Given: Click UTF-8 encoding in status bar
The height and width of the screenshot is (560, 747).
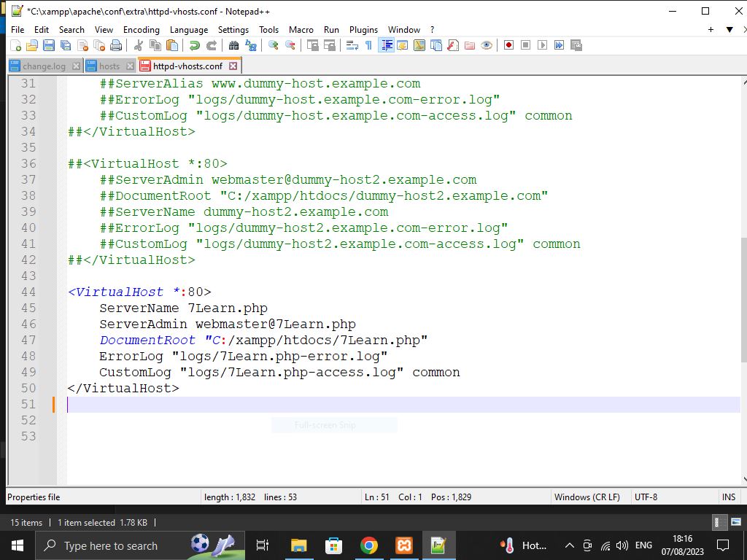Looking at the screenshot, I should click(x=646, y=497).
